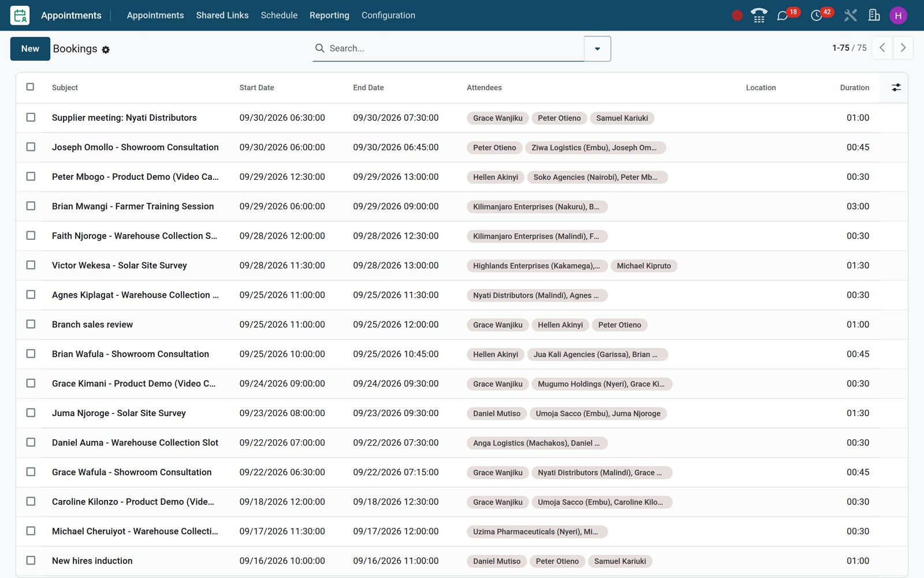The height and width of the screenshot is (578, 924).
Task: Click start date 09/28/2026 11:30:00
Action: click(282, 265)
